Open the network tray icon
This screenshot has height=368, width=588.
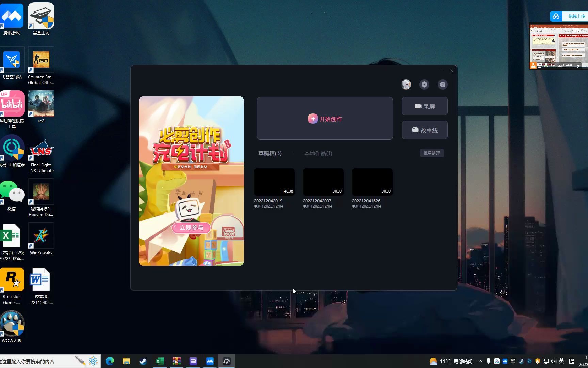546,361
